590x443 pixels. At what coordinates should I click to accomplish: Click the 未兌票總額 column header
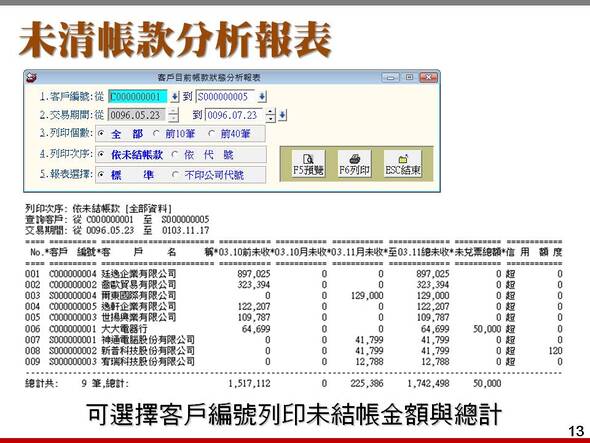click(x=479, y=252)
